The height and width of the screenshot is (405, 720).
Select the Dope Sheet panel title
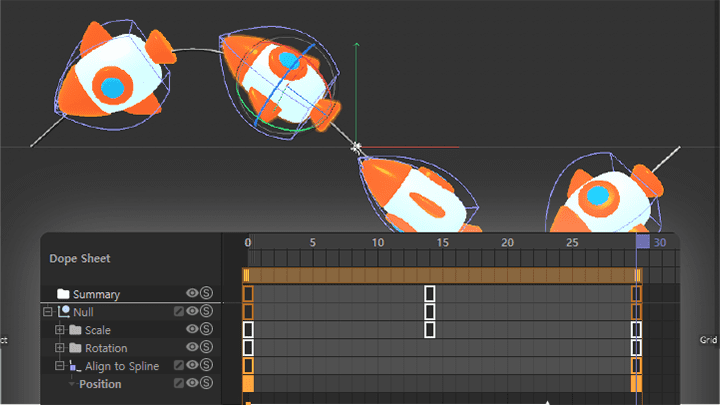point(80,259)
